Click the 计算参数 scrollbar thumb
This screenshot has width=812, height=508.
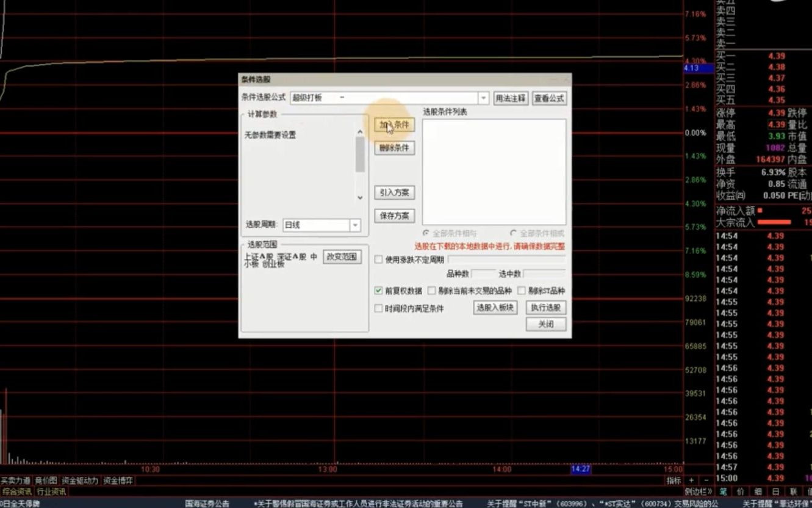[x=360, y=154]
